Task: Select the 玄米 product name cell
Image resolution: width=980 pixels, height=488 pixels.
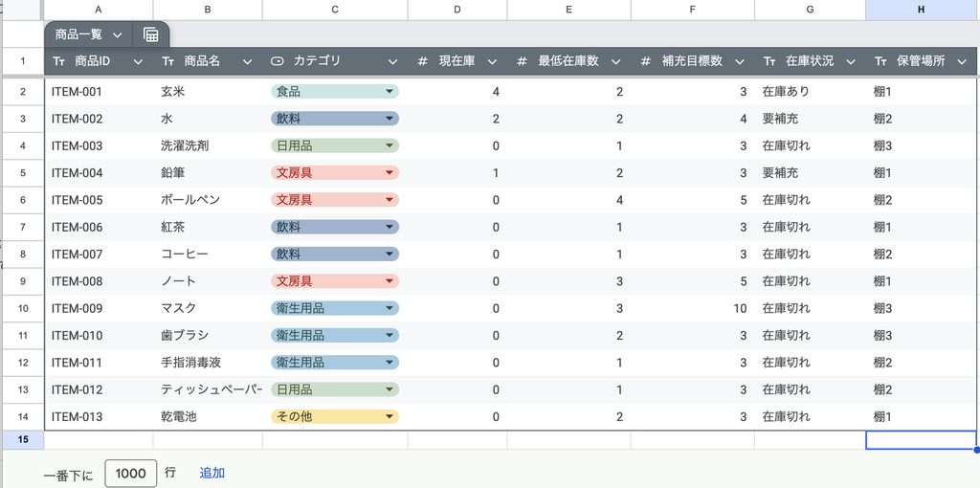Action: (x=208, y=92)
